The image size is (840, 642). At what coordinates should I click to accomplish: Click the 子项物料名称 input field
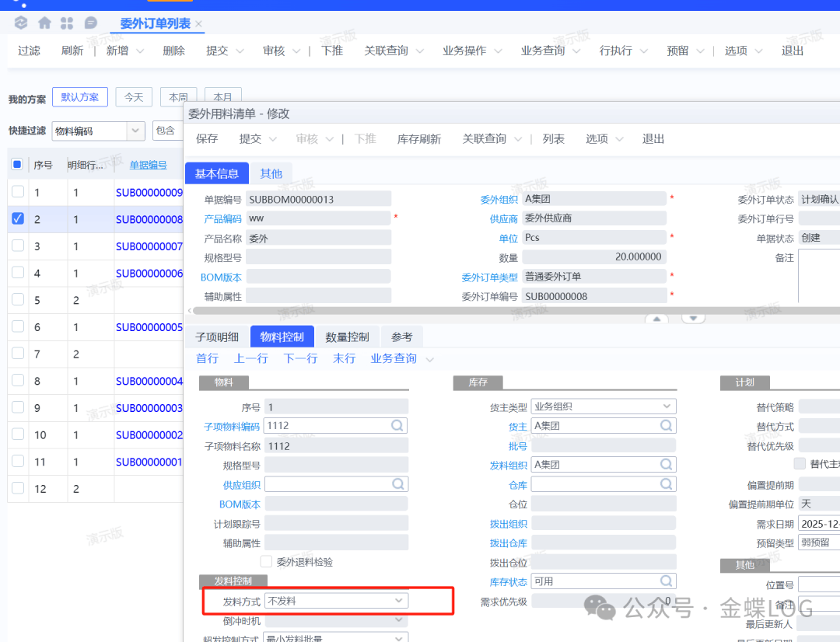(336, 446)
